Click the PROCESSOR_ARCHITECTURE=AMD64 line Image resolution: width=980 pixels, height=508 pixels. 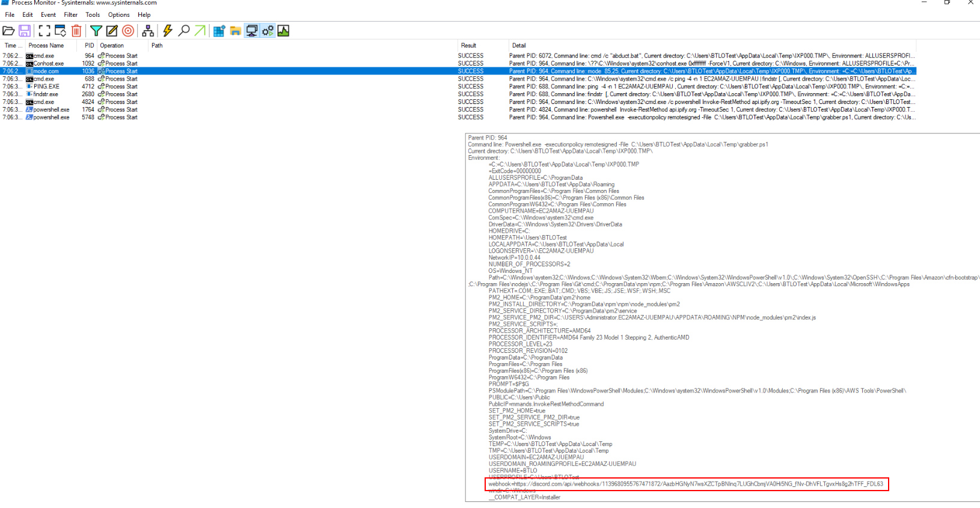pos(539,331)
